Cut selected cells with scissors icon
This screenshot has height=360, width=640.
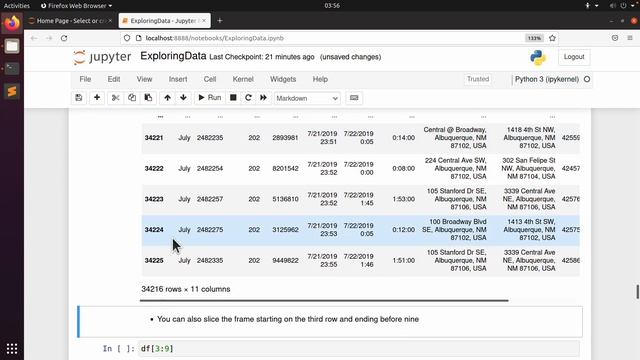[x=116, y=98]
